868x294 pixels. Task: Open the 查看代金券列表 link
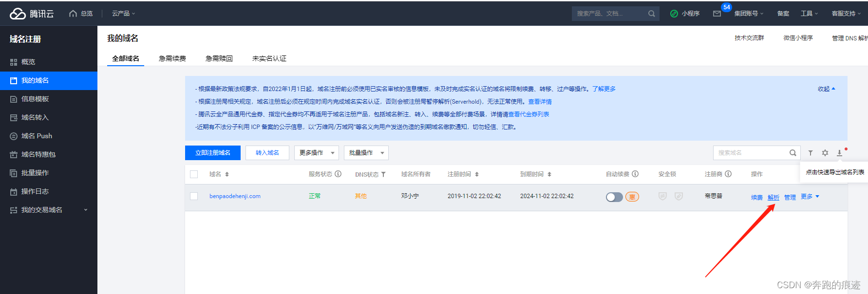[529, 114]
